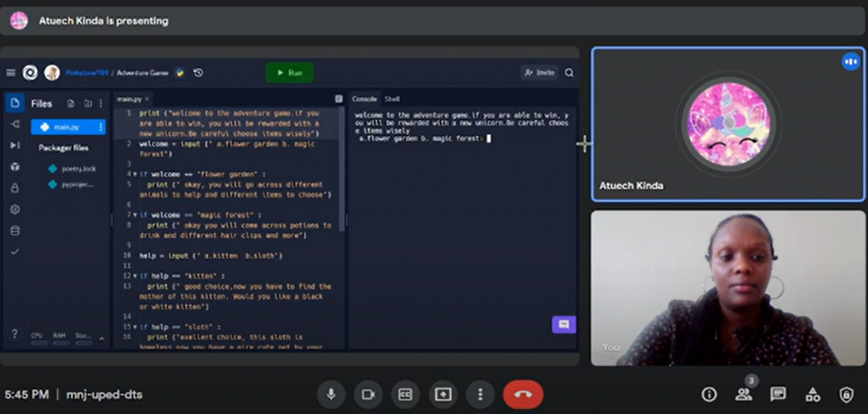
Task: Open Files panel three-dot menu
Action: click(101, 103)
